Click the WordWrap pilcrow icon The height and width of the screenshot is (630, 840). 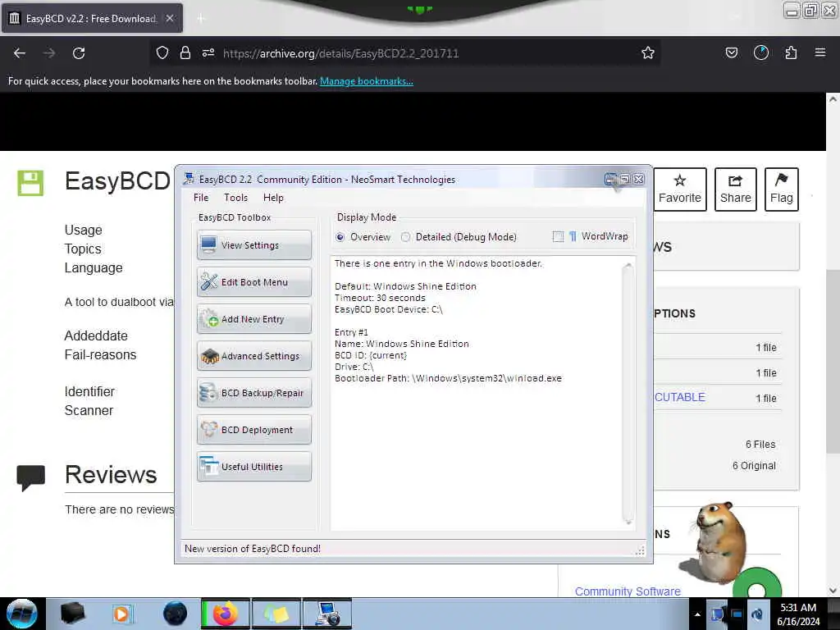(x=573, y=236)
